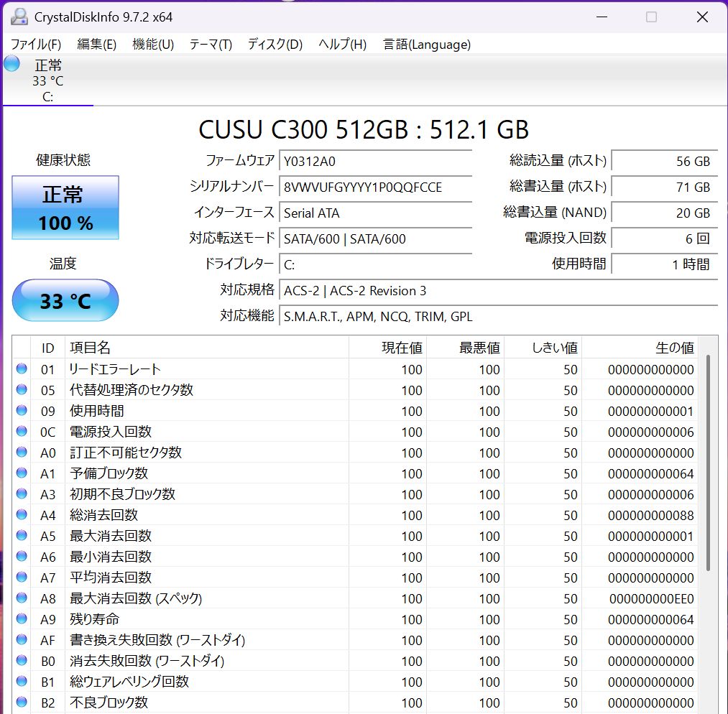Click the しきい値 column header
Viewport: 728px width, 714px height.
pos(543,348)
